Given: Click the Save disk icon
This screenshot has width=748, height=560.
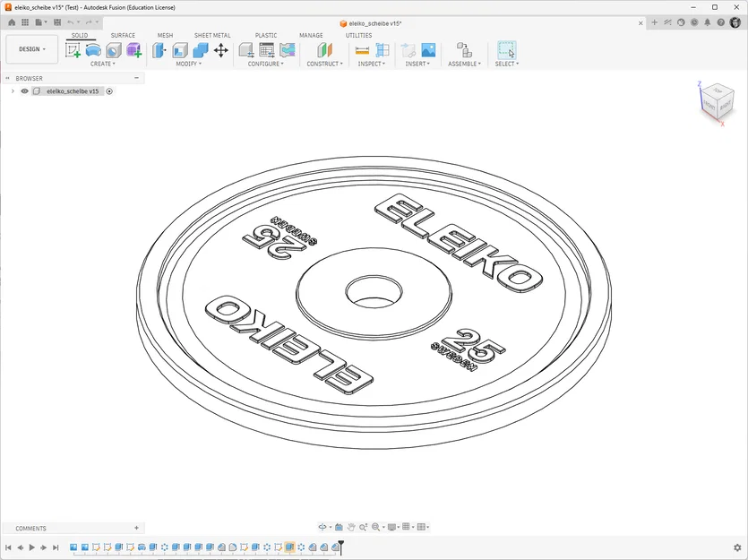Looking at the screenshot, I should tap(57, 22).
